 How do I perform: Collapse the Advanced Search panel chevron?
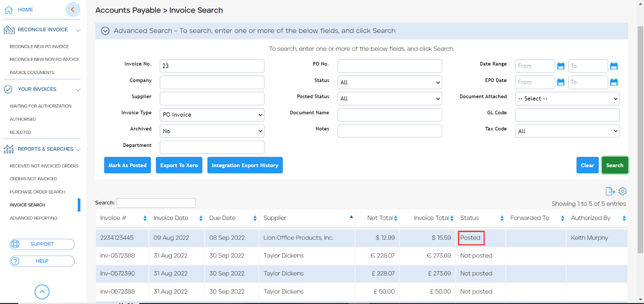(105, 31)
